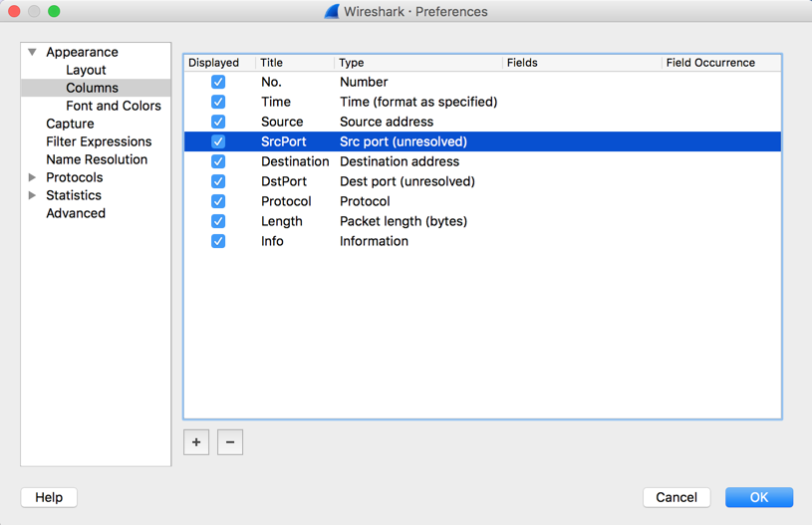Click the type cell 'Src port (unresolved)'
812x525 pixels.
pyautogui.click(x=404, y=141)
